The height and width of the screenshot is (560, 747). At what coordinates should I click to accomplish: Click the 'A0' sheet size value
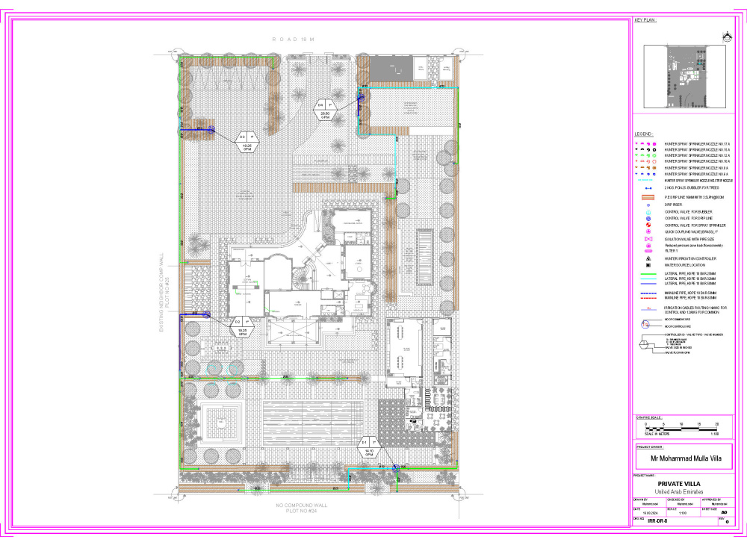point(724,512)
